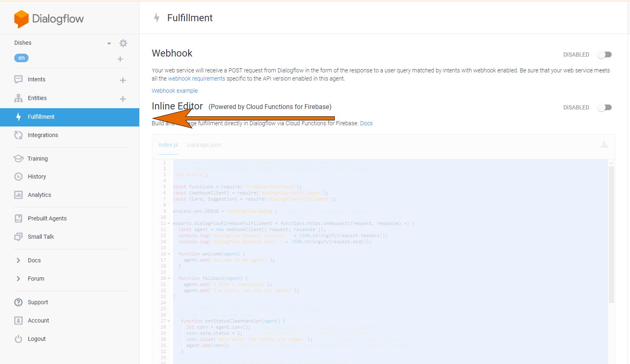The image size is (630, 364).
Task: Click the Logout power icon
Action: tap(18, 339)
